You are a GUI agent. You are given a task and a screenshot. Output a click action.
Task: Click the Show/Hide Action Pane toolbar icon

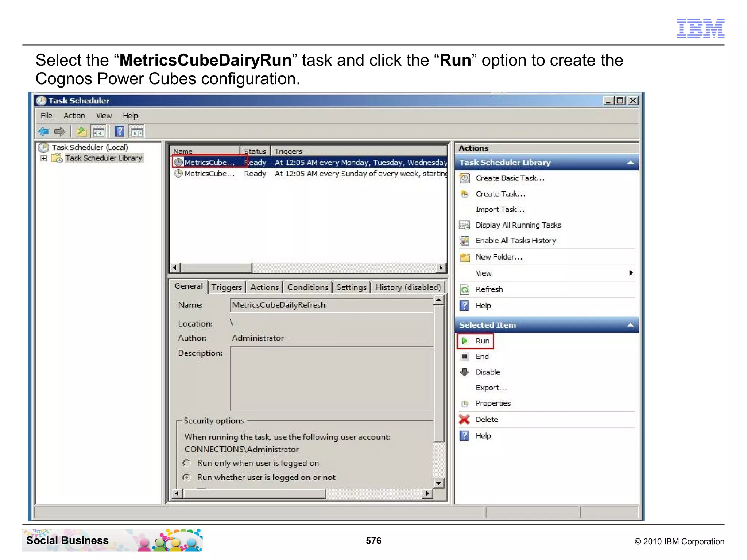point(137,132)
